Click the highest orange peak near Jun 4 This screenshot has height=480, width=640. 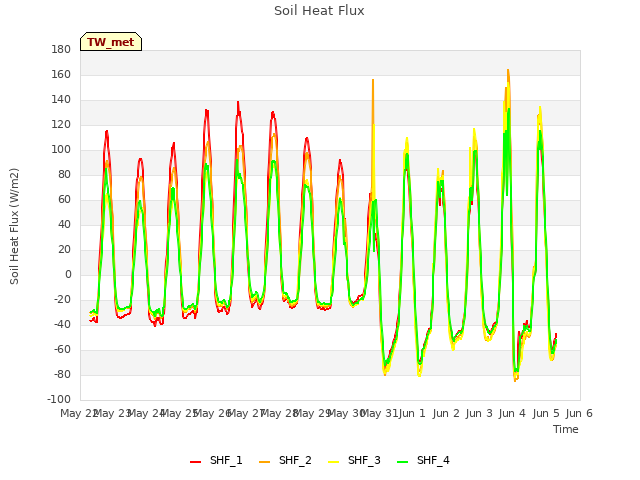point(508,71)
